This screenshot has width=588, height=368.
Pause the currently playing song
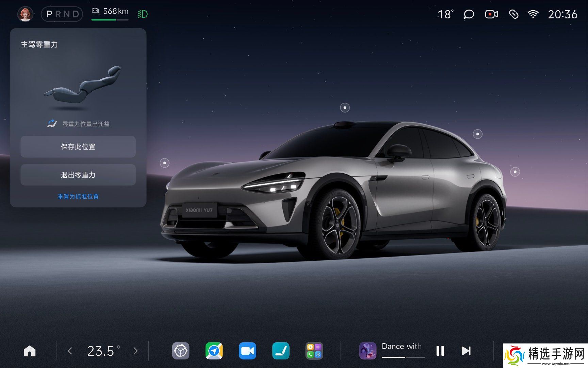pos(440,351)
